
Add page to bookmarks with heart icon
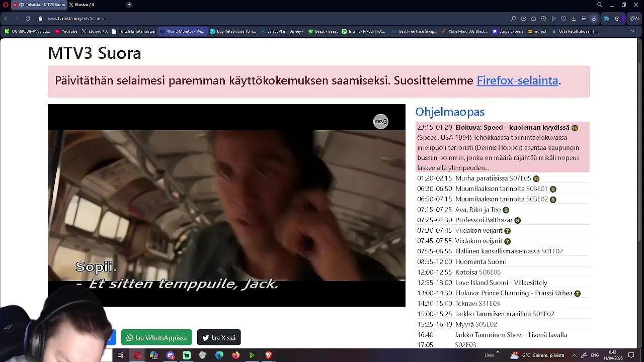[x=563, y=19]
